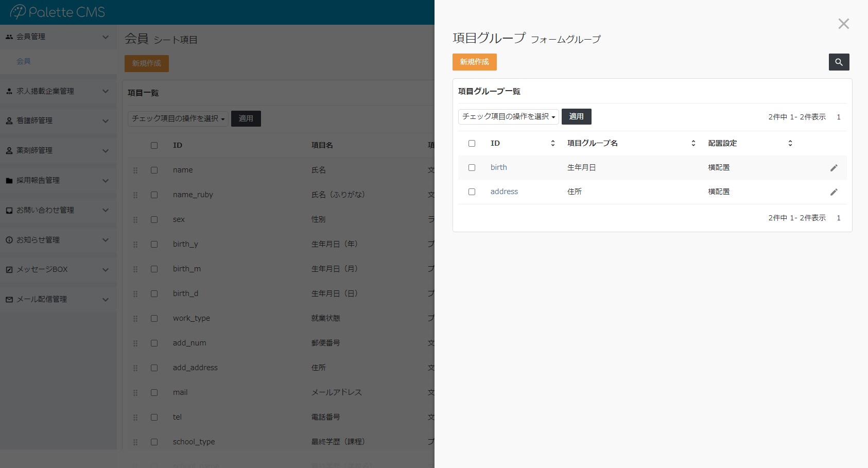
Task: Open the 看護師管理 menu label
Action: click(x=34, y=120)
